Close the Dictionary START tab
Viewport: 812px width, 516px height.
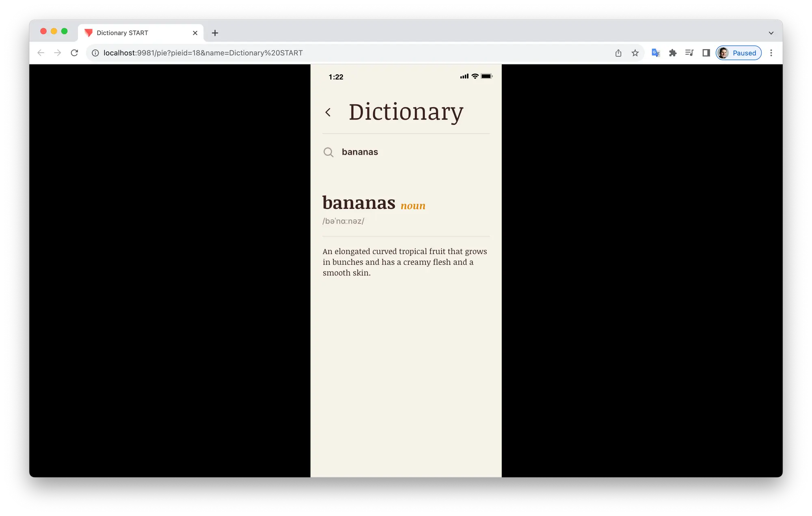pyautogui.click(x=195, y=33)
